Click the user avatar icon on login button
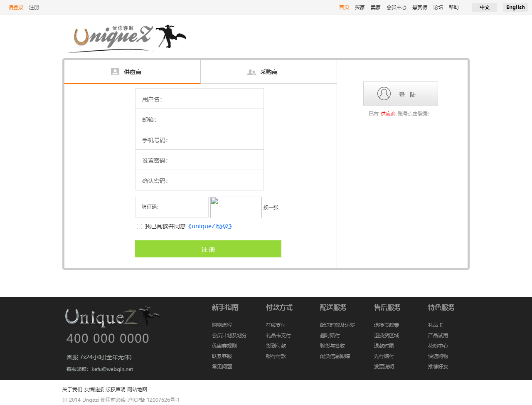This screenshot has width=532, height=405. click(x=384, y=94)
